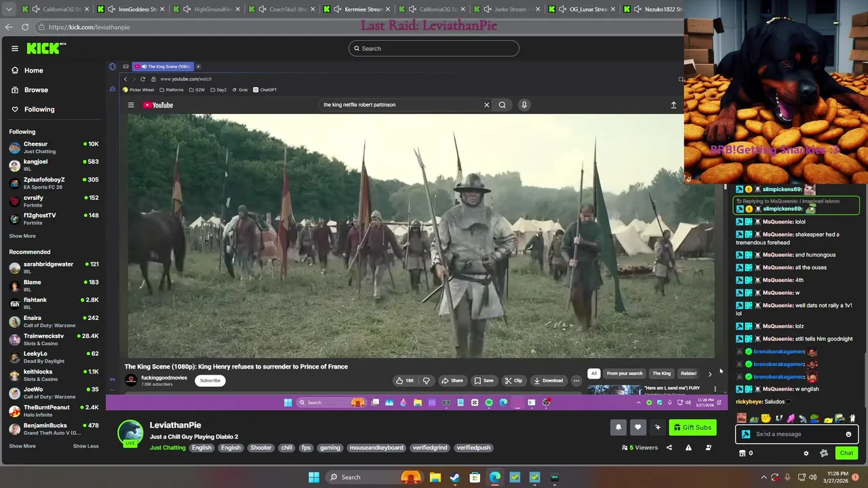Switch to the Kermiee Stream browser tab
Viewport: 868px width, 488px height.
point(357,9)
